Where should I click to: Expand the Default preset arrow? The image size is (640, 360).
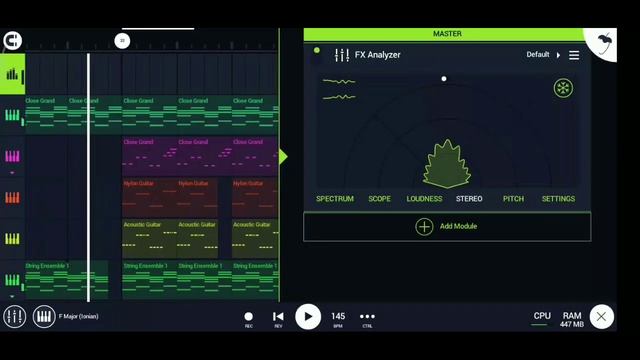(x=558, y=55)
